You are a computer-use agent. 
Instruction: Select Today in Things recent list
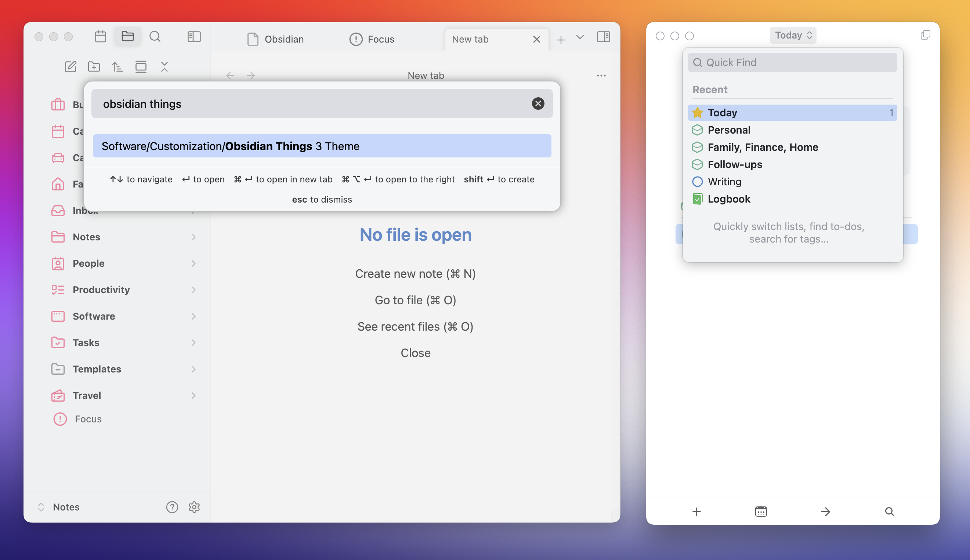coord(793,113)
